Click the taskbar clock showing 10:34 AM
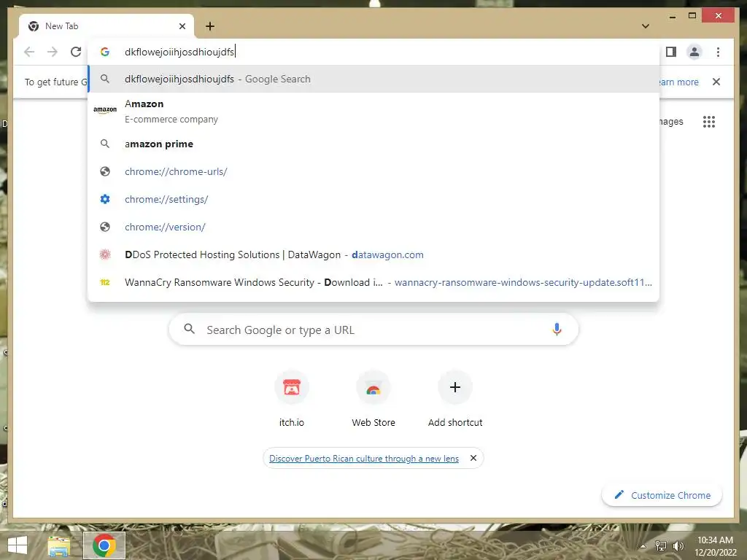This screenshot has height=560, width=747. coord(715,545)
